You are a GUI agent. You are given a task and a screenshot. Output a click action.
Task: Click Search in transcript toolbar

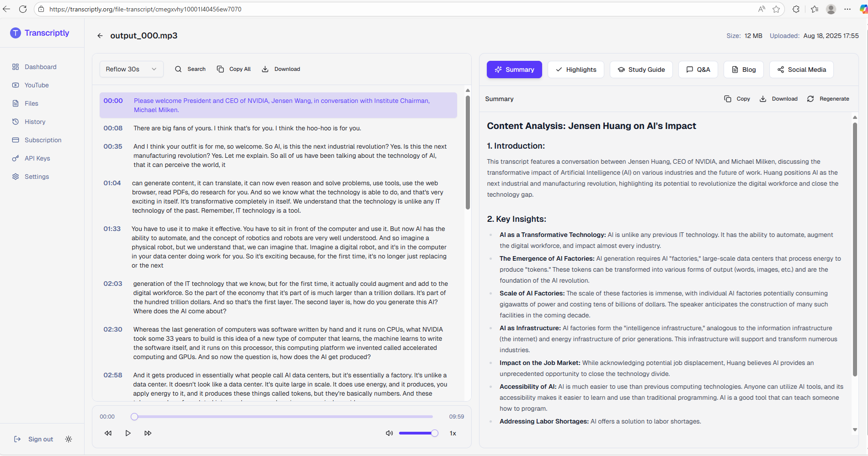pos(190,69)
